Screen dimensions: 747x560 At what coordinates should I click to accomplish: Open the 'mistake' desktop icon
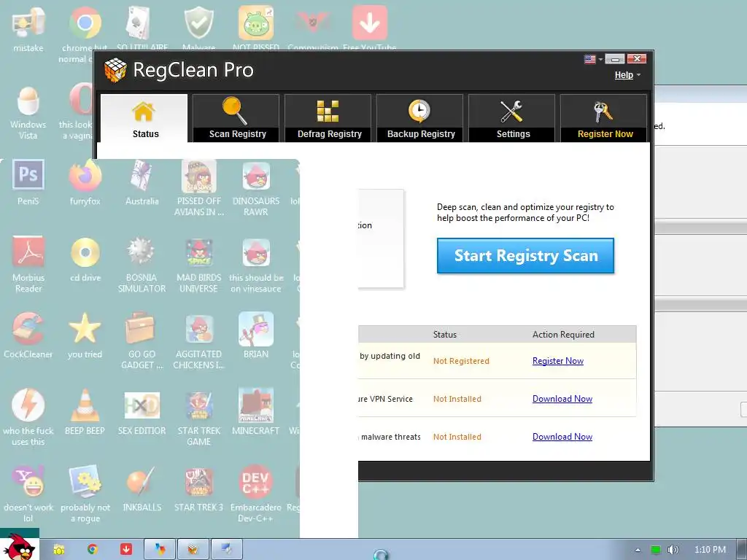[28, 29]
